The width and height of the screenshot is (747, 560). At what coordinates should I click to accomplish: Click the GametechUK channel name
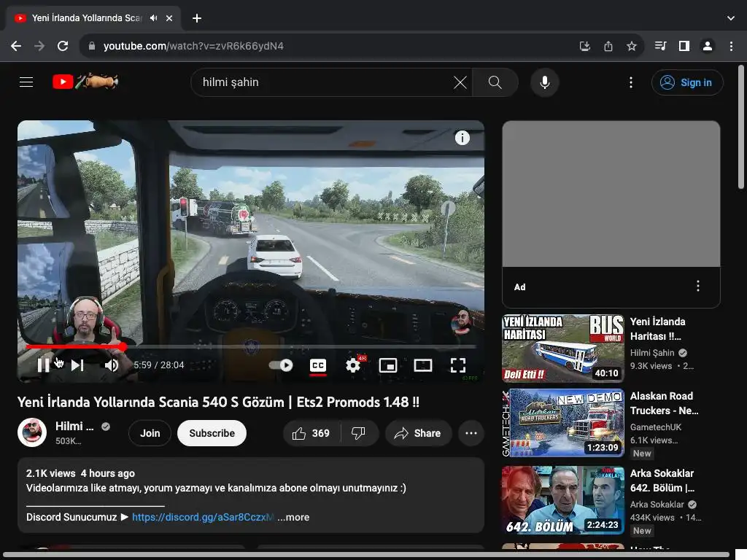[x=656, y=427]
